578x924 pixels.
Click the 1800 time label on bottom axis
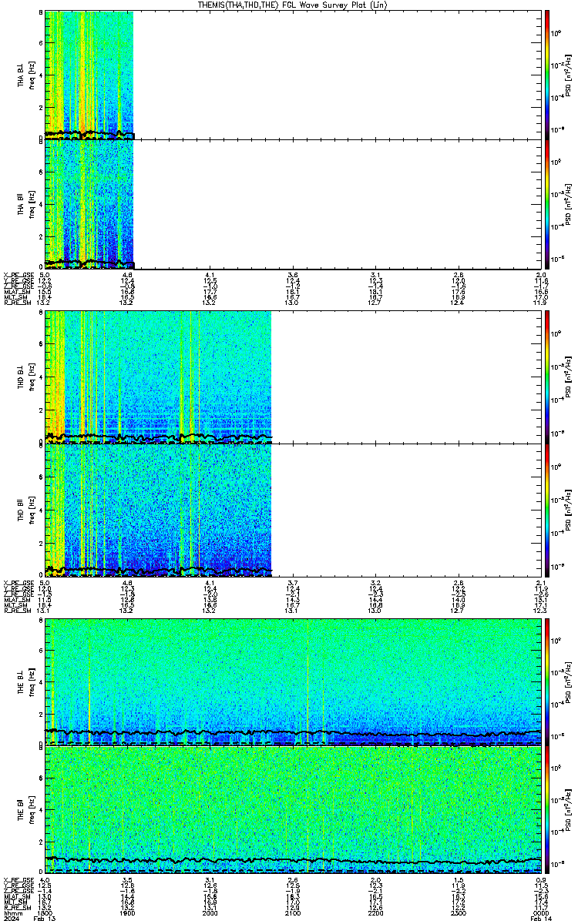point(45,912)
